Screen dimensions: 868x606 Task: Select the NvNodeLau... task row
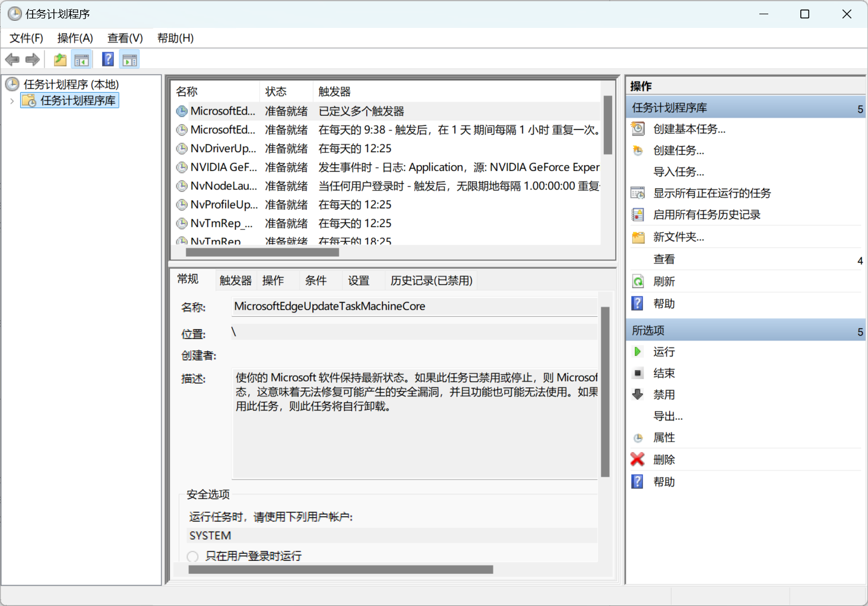(x=387, y=186)
